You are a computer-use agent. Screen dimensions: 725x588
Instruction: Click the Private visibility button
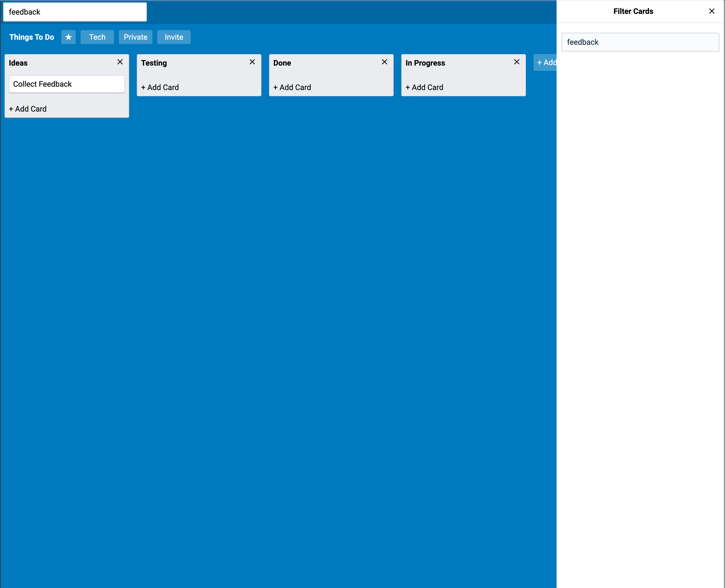click(x=136, y=37)
